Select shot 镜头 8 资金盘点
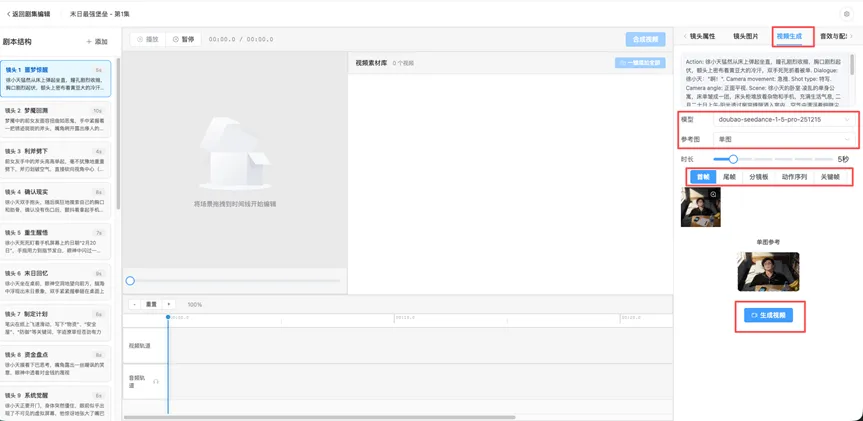 coord(56,363)
